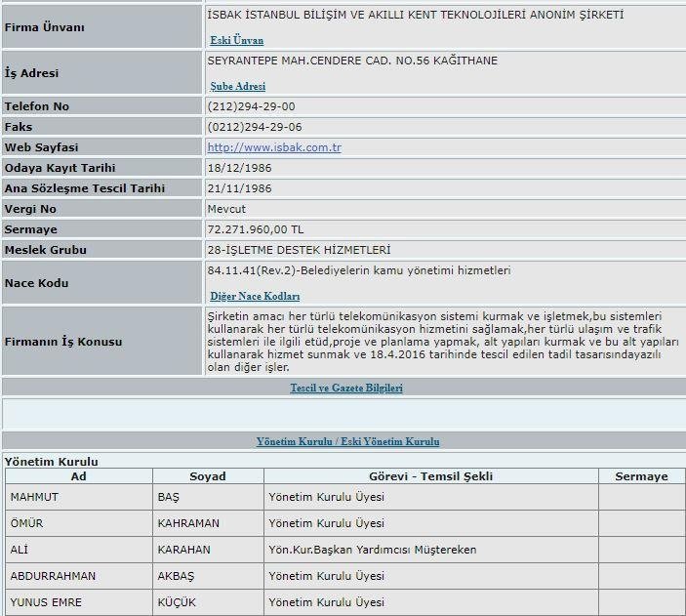Click the phone number (212)294-29-00

coord(252,105)
